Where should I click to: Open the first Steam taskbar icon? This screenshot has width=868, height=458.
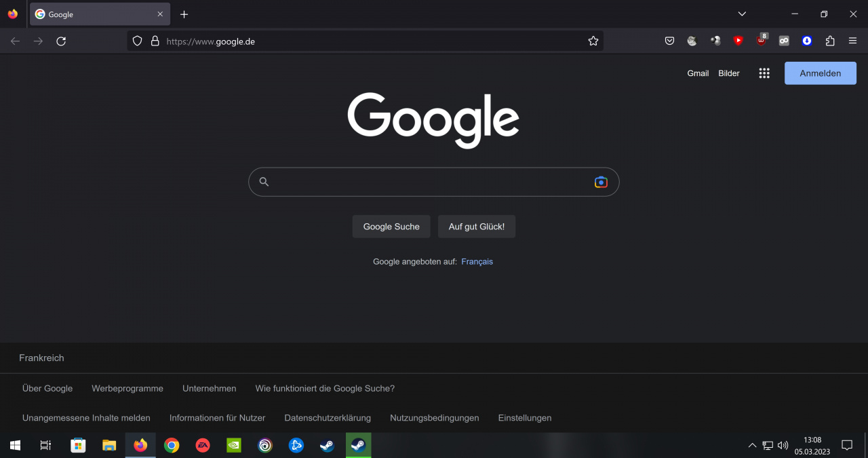328,445
